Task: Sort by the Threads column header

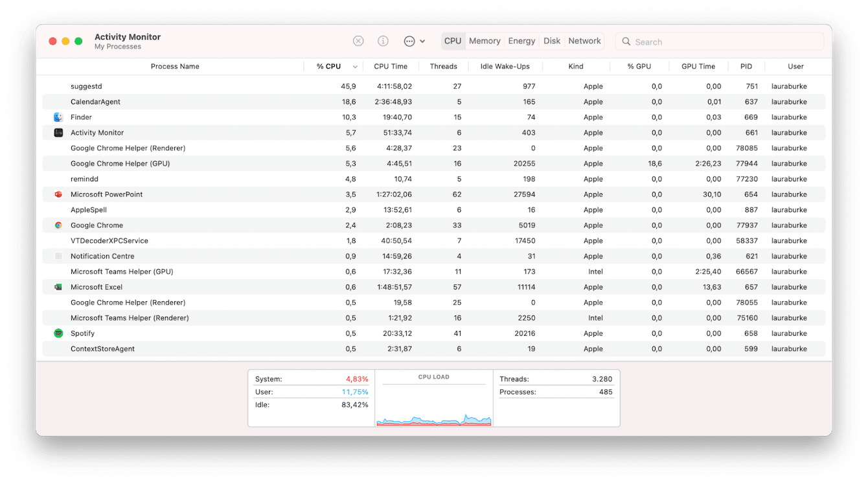Action: [x=444, y=66]
